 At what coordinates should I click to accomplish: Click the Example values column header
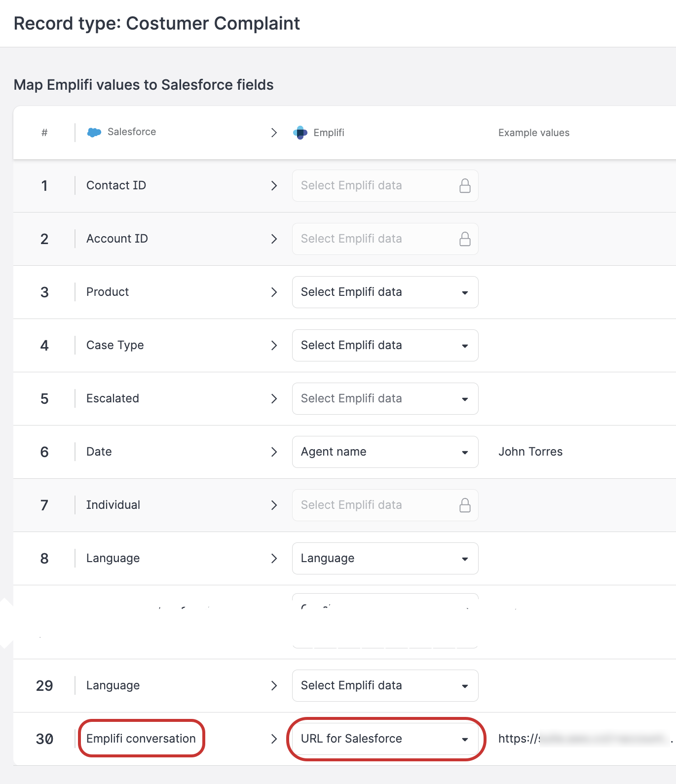[x=533, y=133]
